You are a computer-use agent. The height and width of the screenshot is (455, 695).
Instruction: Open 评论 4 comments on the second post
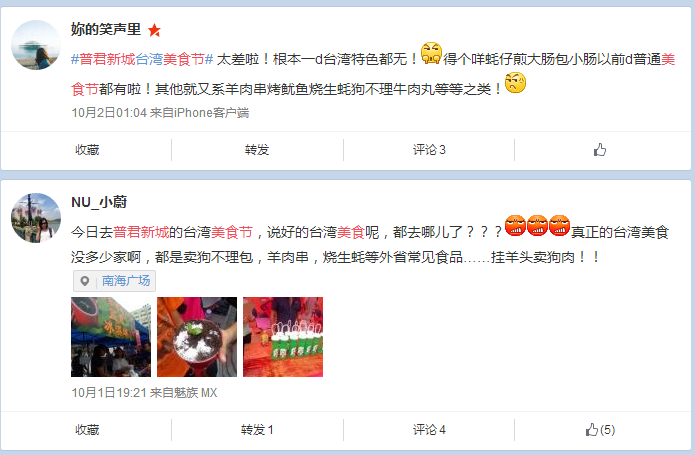429,430
